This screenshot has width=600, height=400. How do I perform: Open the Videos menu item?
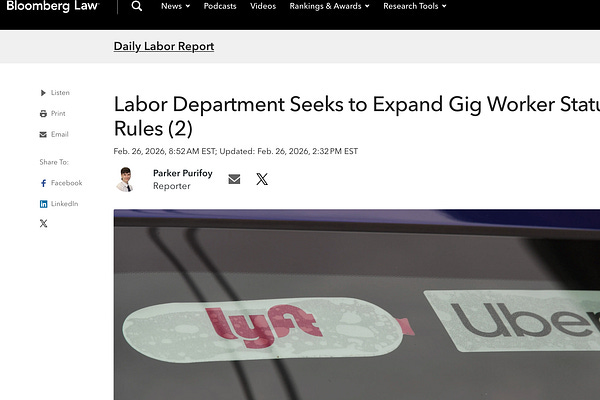pos(263,6)
